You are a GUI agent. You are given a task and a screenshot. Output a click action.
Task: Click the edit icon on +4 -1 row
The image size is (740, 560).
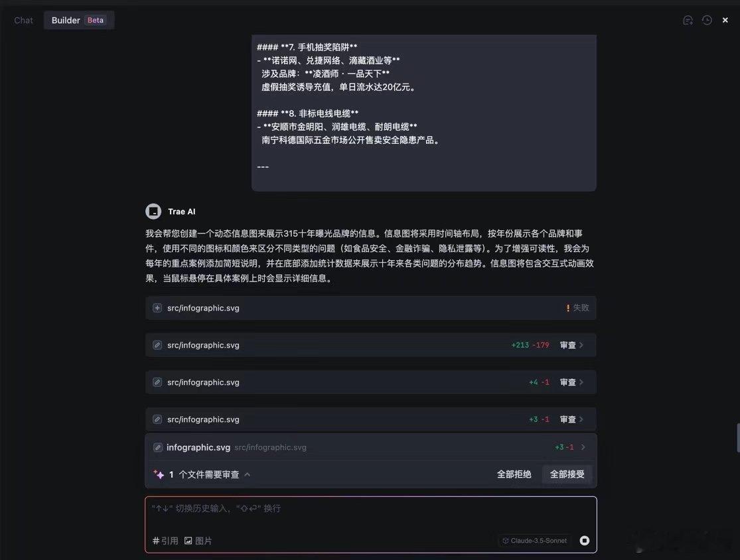[x=157, y=382]
